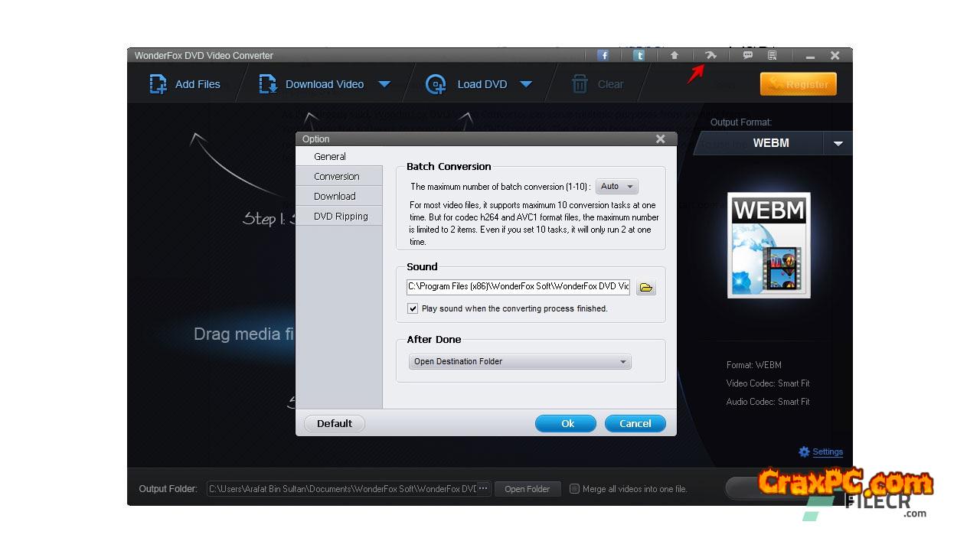This screenshot has width=980, height=551.
Task: Click the WEBM format thumbnail
Action: point(769,245)
